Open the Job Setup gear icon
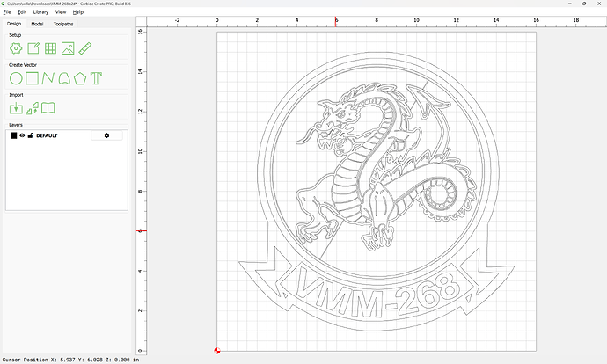The width and height of the screenshot is (607, 364). 16,48
